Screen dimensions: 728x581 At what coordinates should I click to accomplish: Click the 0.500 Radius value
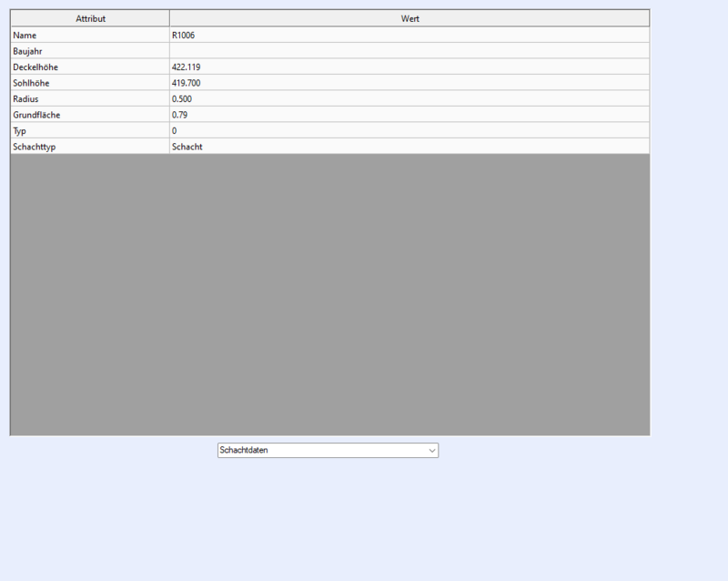[409, 98]
